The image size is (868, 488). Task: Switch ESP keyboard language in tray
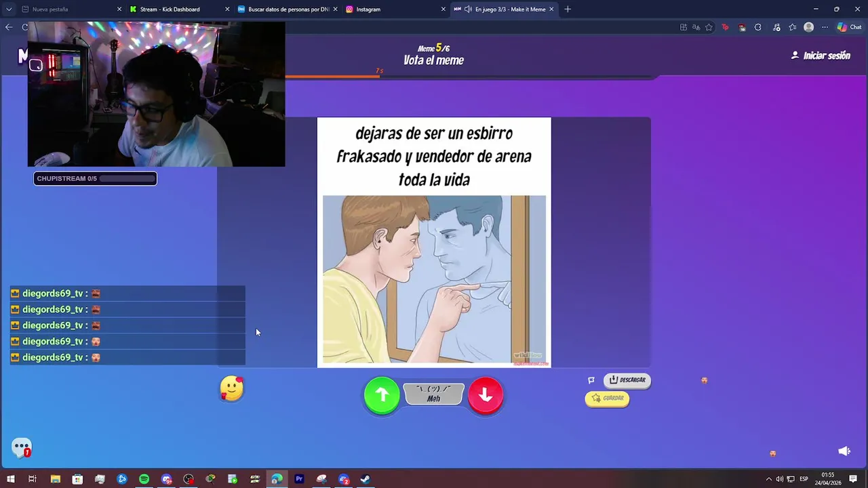click(804, 479)
